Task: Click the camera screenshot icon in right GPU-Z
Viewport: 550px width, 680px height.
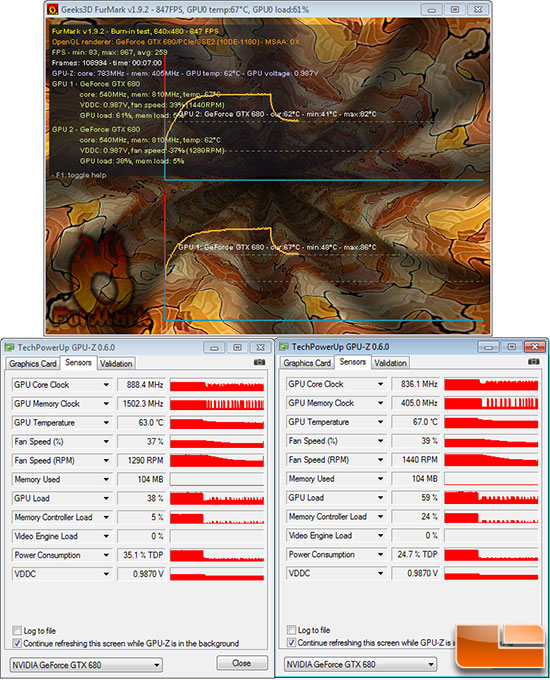Action: 534,362
